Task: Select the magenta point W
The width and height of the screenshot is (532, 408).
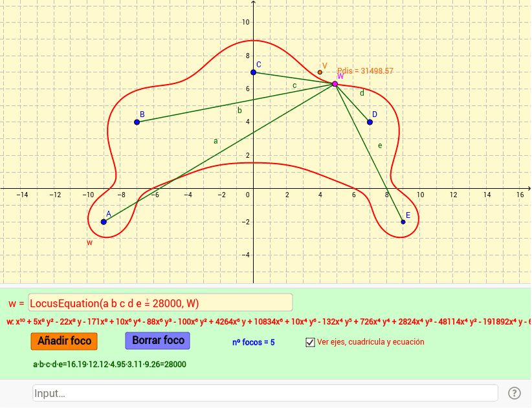Action: click(x=335, y=83)
